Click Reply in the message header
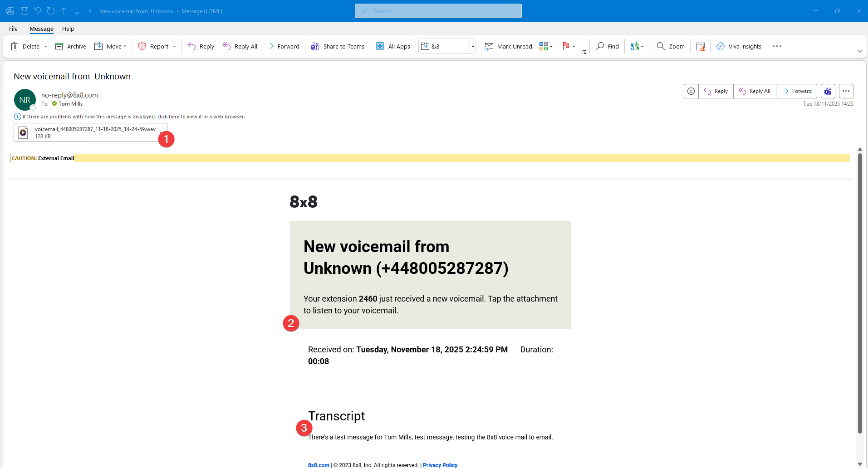Image resolution: width=868 pixels, height=468 pixels. [x=716, y=91]
